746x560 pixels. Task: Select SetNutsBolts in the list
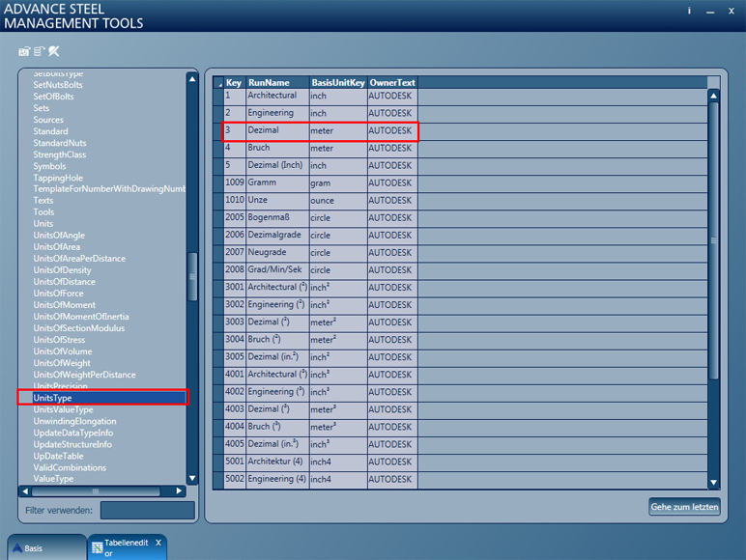click(58, 85)
